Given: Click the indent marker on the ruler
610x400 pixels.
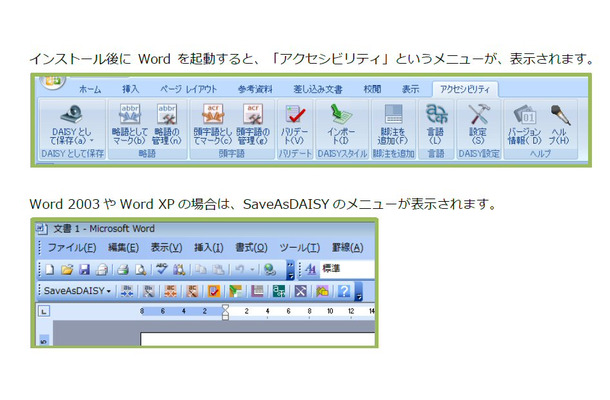Looking at the screenshot, I should coord(225,312).
